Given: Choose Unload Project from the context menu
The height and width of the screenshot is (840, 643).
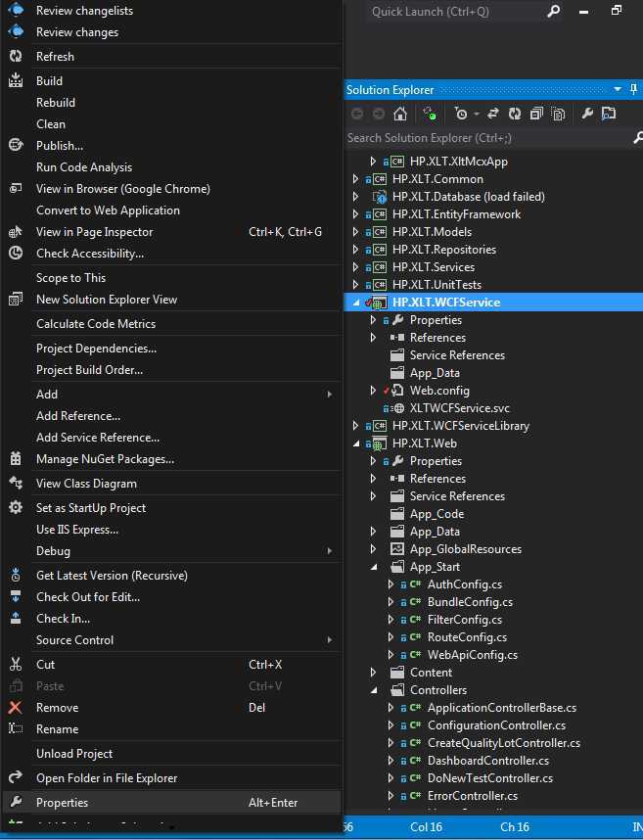Looking at the screenshot, I should [171, 753].
